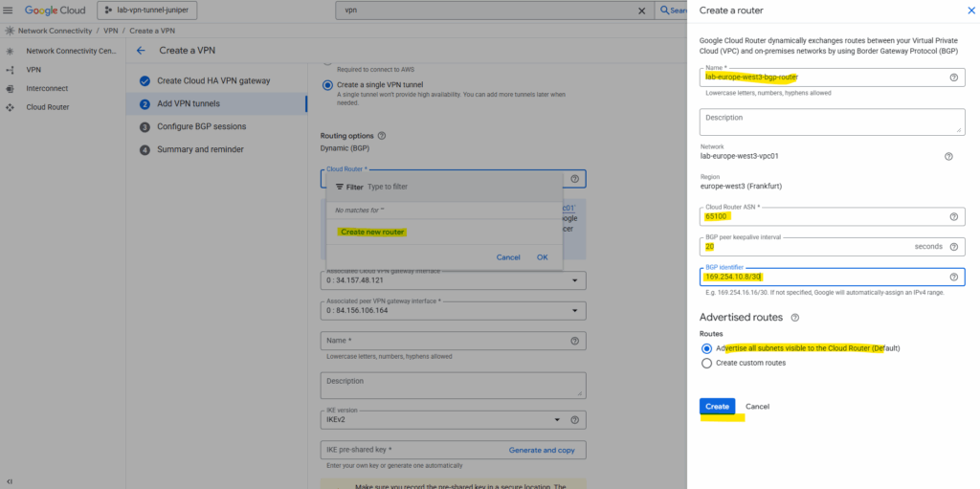
Task: Open the hamburger navigation menu
Action: 9,10
